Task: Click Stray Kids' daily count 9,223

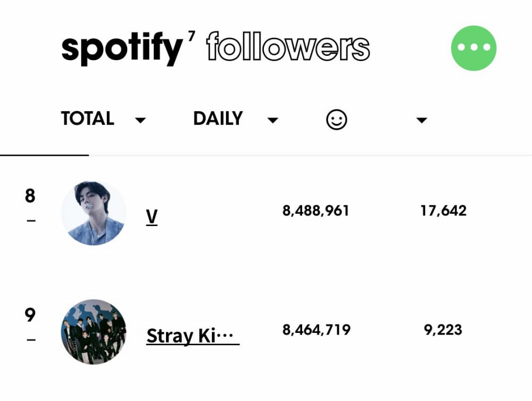Action: [443, 330]
